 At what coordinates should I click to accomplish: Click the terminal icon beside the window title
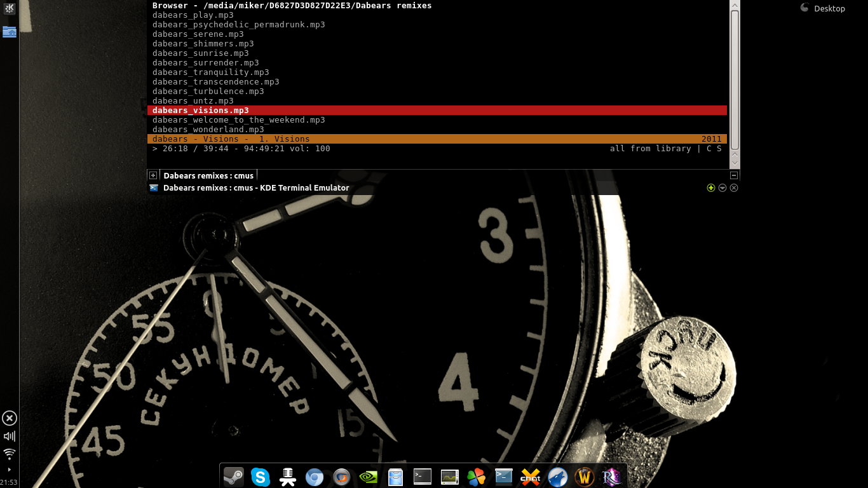154,188
